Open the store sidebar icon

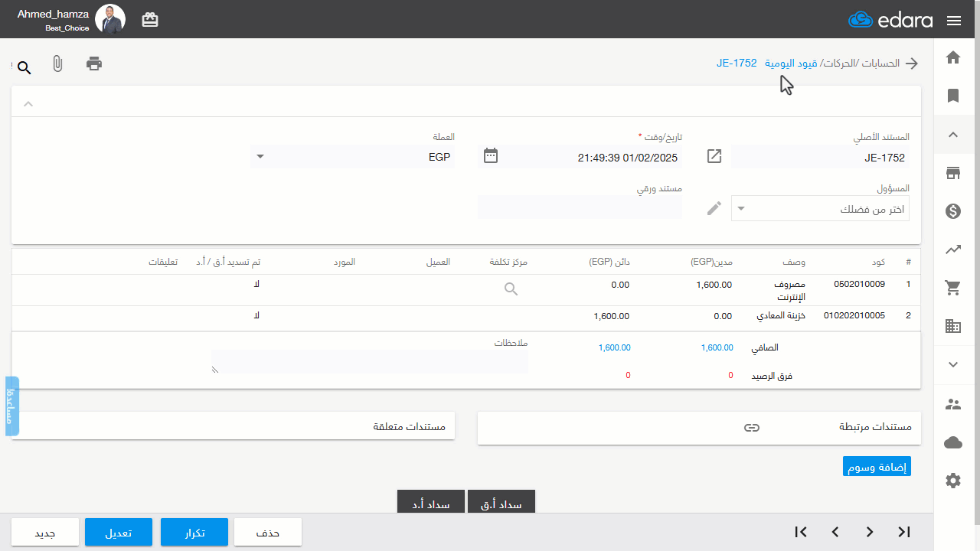953,173
